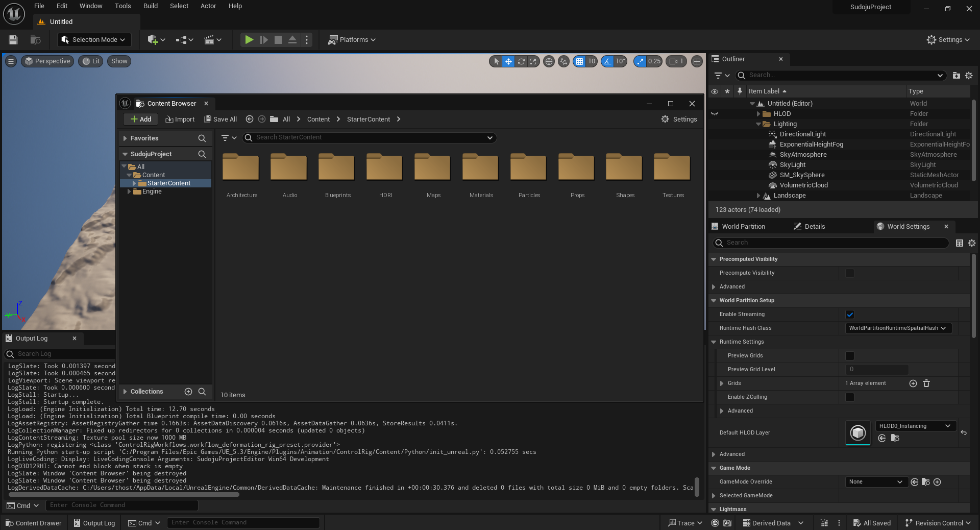This screenshot has height=530, width=980.
Task: Toggle grid snapping icon in viewport
Action: (579, 61)
